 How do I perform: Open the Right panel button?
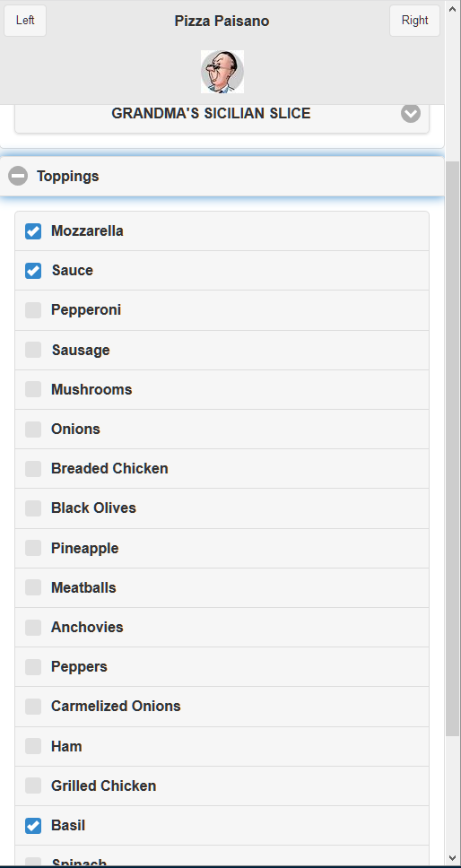[415, 21]
